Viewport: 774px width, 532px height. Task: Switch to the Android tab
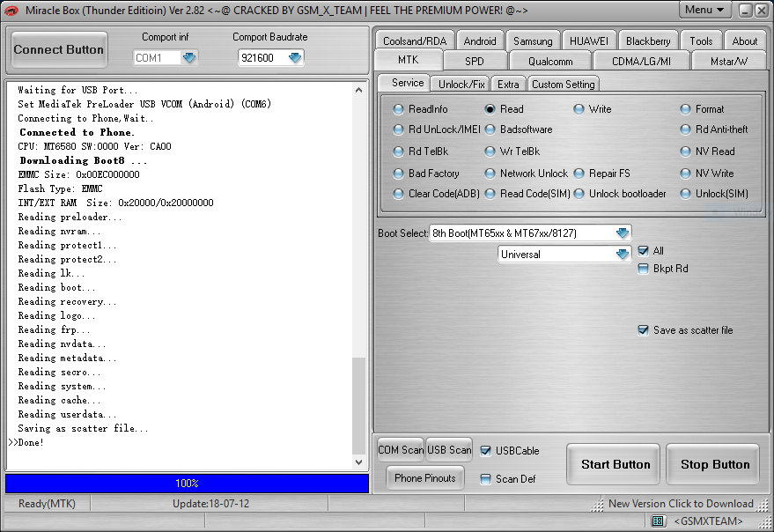[x=480, y=41]
